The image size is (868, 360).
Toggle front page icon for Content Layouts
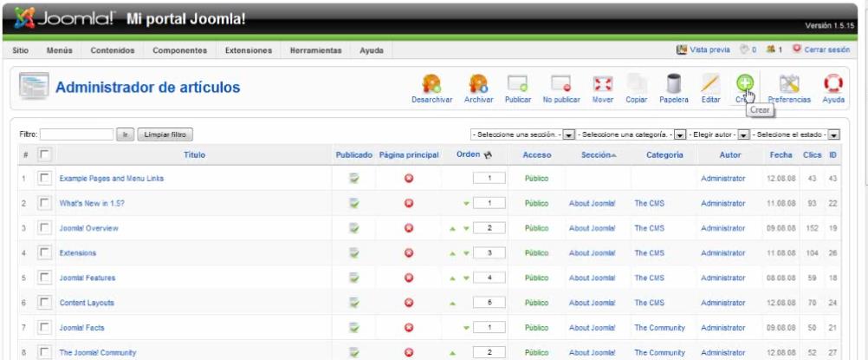click(x=409, y=303)
